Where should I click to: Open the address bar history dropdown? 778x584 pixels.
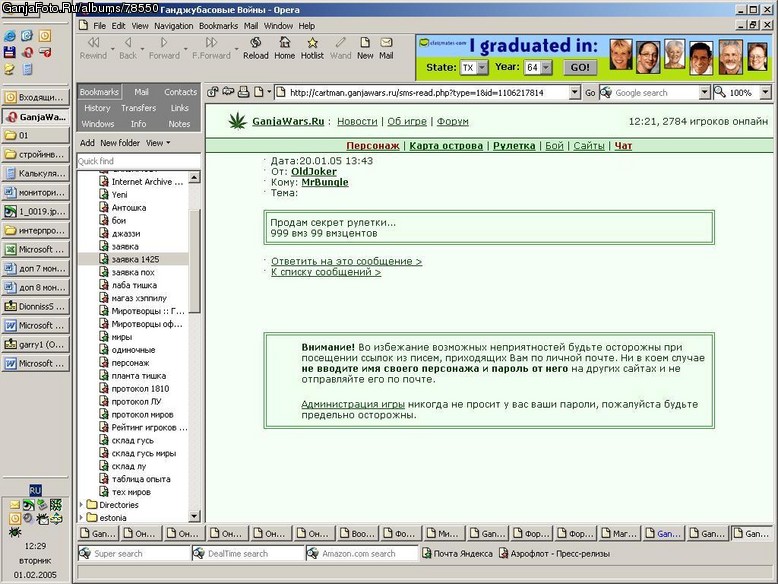(575, 92)
